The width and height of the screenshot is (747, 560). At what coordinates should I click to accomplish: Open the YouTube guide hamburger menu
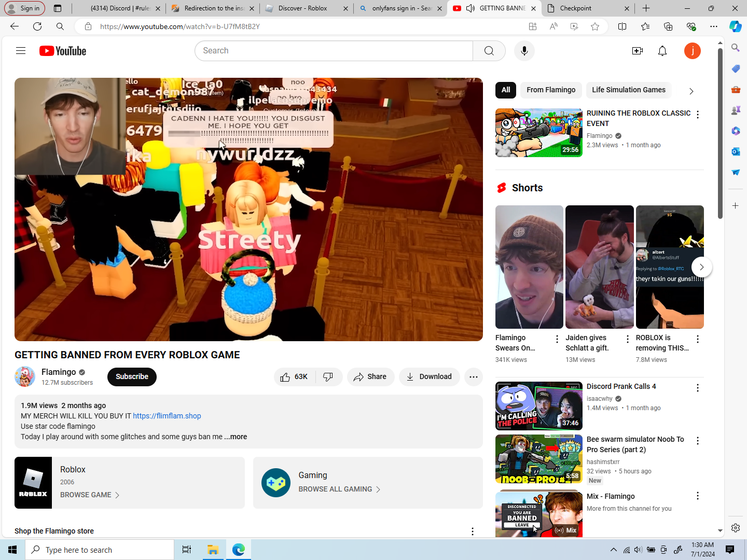21,51
